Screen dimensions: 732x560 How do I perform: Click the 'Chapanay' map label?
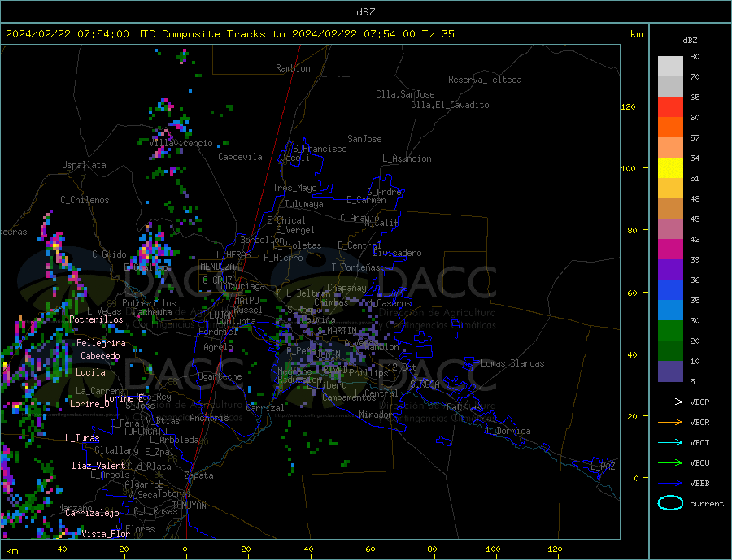[x=346, y=288]
